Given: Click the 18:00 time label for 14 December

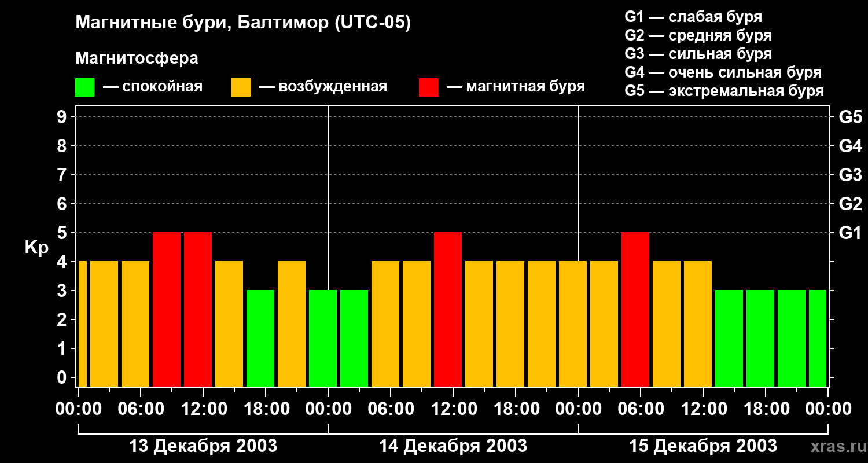Looking at the screenshot, I should [516, 409].
